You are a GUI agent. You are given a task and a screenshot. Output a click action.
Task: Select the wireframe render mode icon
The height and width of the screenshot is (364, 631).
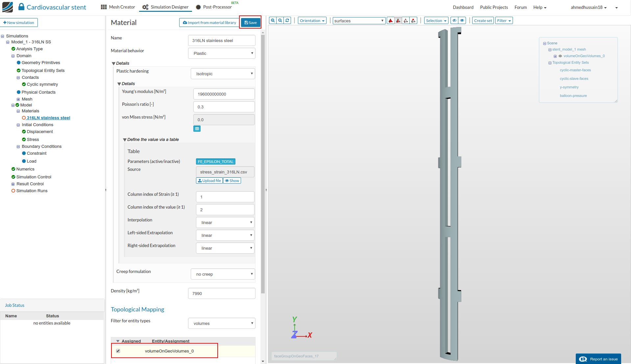click(406, 21)
